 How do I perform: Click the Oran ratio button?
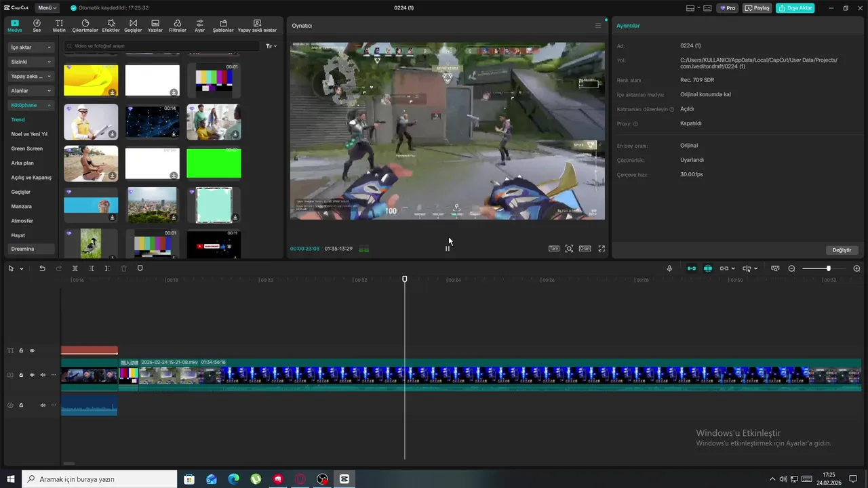(585, 249)
